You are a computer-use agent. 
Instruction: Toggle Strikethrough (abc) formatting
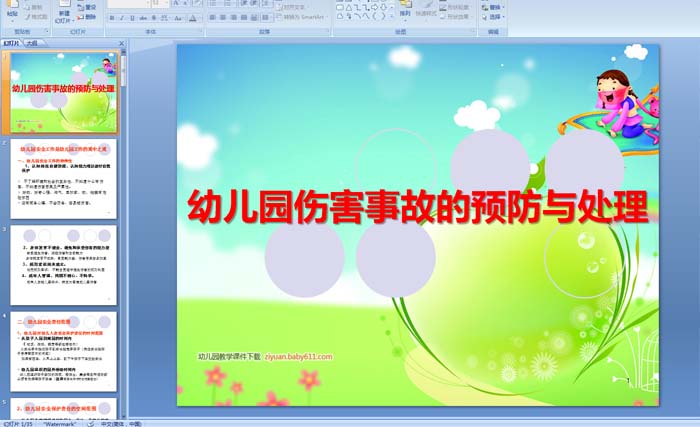[143, 18]
